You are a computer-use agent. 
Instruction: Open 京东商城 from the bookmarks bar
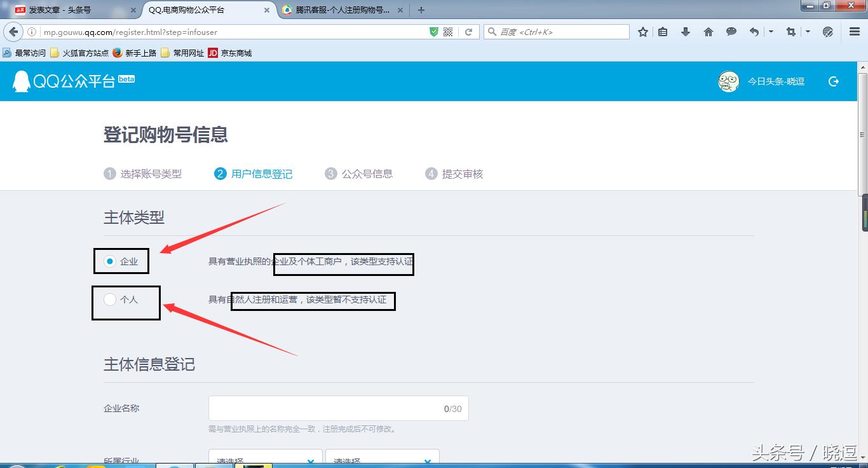pyautogui.click(x=233, y=53)
